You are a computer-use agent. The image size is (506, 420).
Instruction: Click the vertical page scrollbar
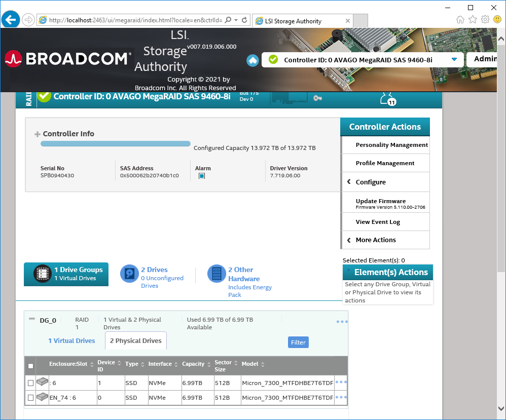501,158
